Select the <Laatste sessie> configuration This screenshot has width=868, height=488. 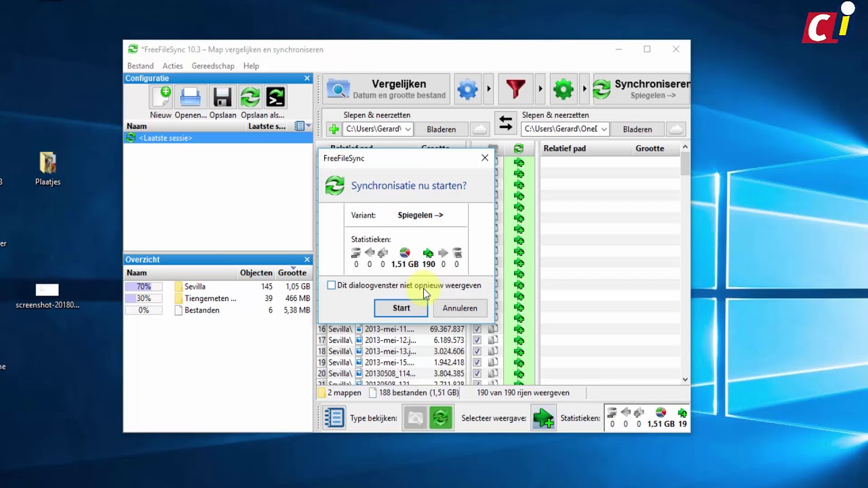(218, 138)
